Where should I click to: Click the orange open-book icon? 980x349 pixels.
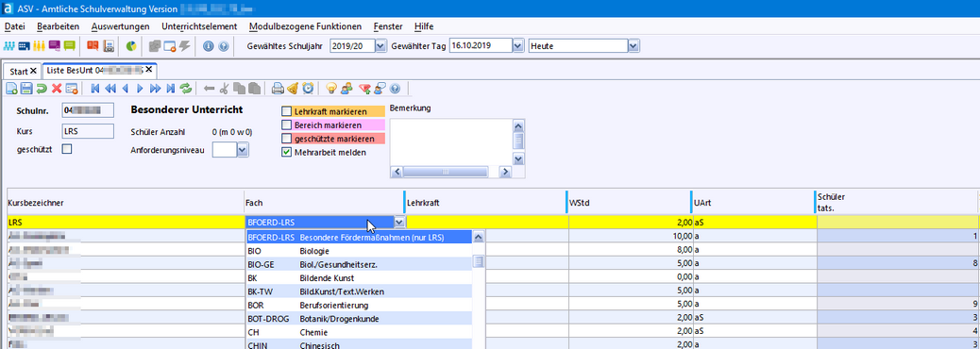[93, 46]
